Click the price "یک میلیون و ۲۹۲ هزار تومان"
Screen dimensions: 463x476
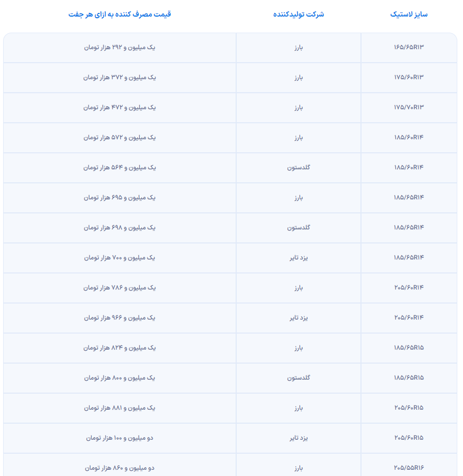120,48
